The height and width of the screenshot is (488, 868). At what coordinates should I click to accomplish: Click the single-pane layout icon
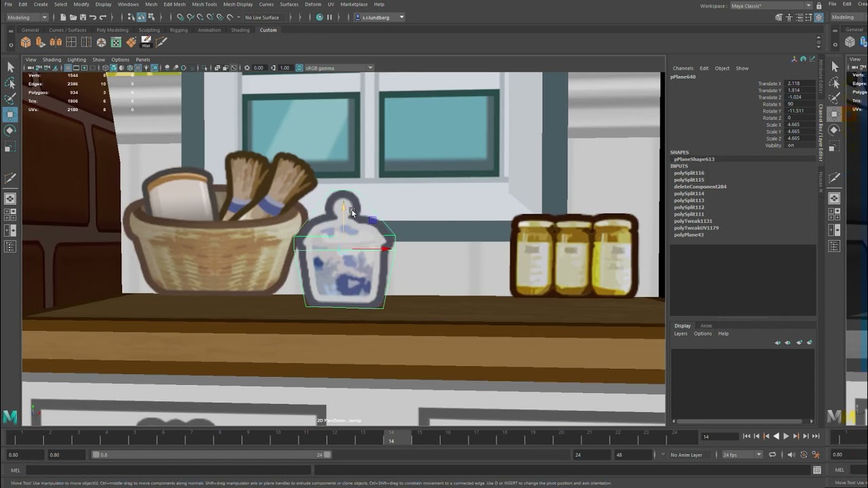click(10, 199)
